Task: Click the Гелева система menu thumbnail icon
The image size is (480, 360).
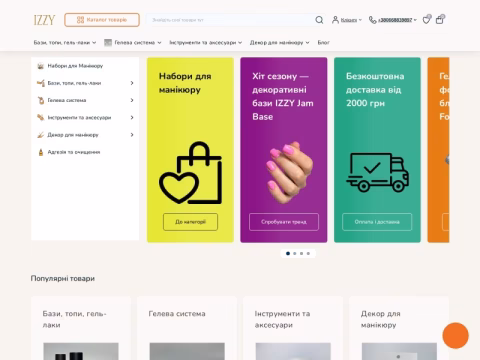Action: tap(108, 42)
